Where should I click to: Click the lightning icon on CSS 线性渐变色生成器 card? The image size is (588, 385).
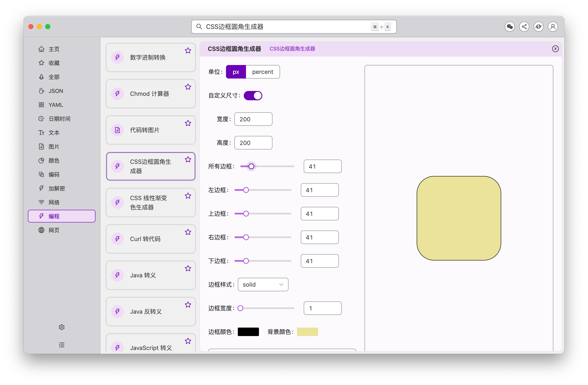click(117, 202)
